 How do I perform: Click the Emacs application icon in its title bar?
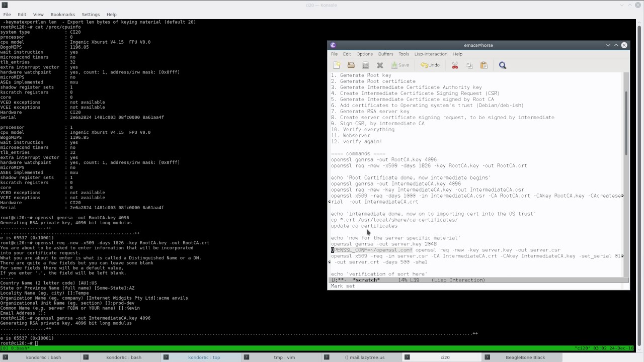[x=333, y=45]
